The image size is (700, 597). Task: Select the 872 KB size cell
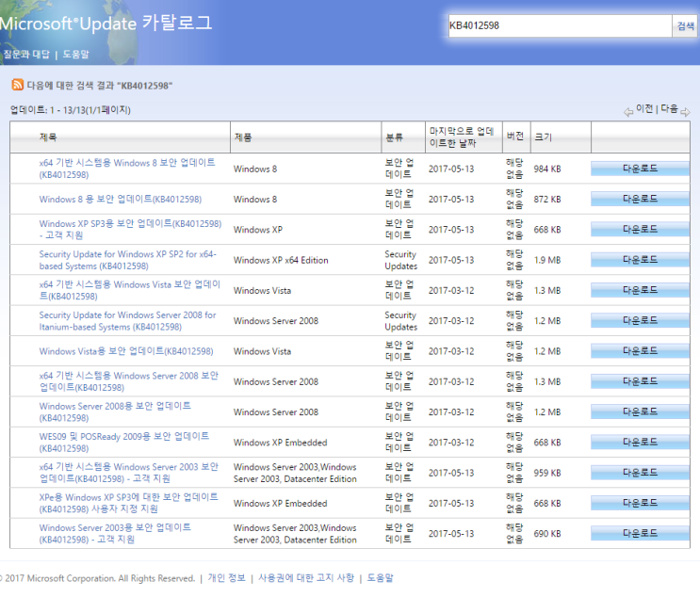tap(547, 200)
